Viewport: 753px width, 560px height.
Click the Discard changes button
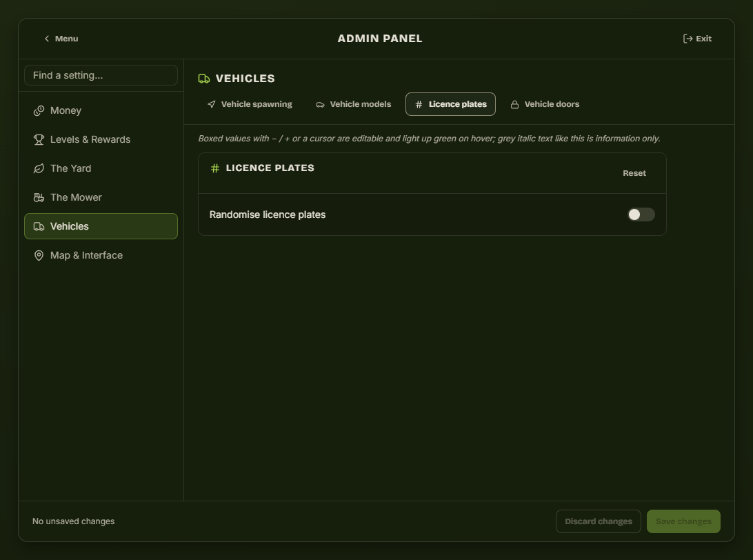pos(599,521)
